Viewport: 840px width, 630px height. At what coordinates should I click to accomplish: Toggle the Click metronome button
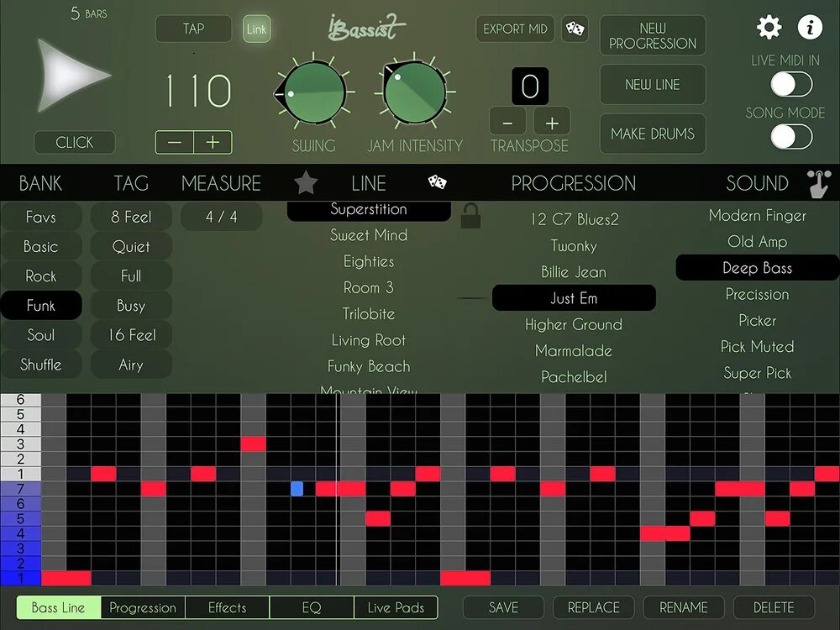coord(75,143)
